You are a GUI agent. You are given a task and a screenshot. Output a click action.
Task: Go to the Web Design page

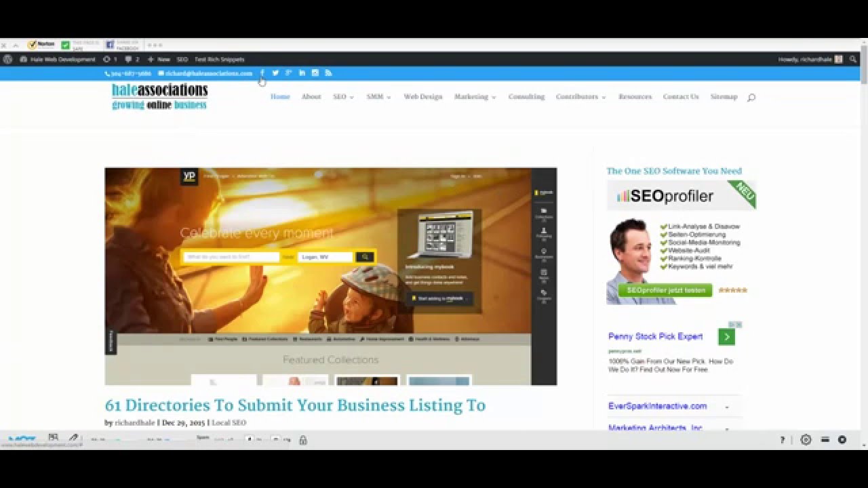tap(423, 97)
